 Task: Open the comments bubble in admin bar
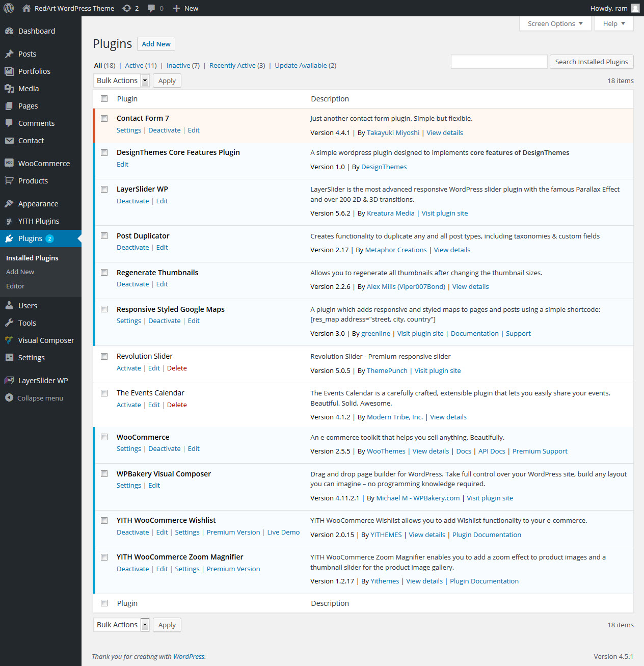coord(151,8)
